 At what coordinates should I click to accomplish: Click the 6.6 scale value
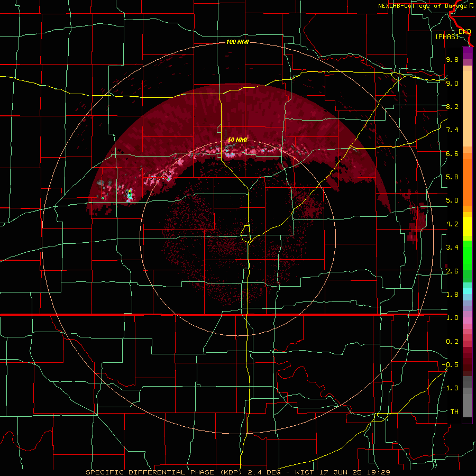452,153
